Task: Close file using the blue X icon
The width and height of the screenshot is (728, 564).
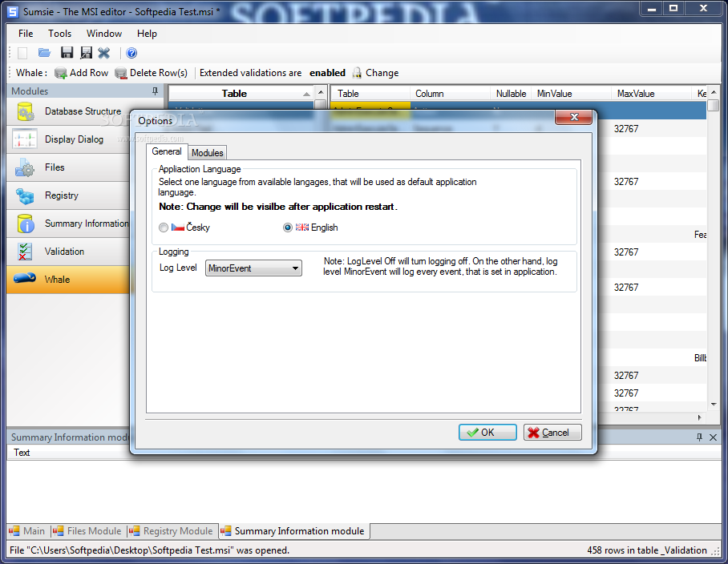Action: pos(104,53)
